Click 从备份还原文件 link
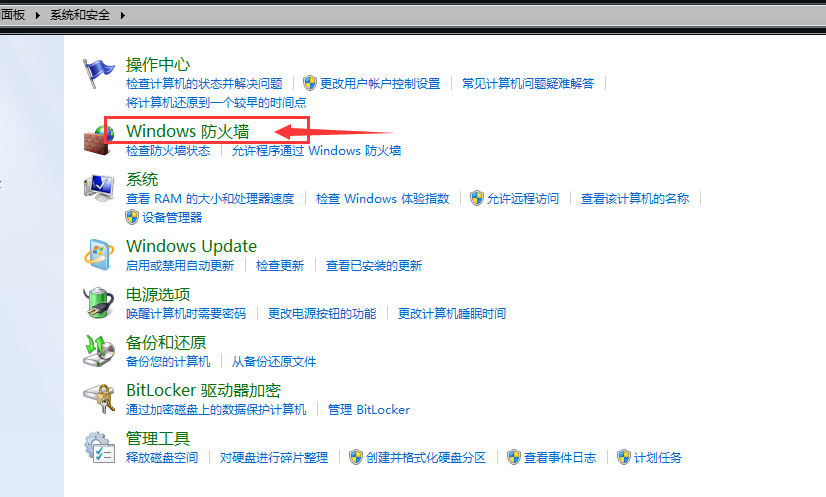The height and width of the screenshot is (497, 826). [x=274, y=362]
